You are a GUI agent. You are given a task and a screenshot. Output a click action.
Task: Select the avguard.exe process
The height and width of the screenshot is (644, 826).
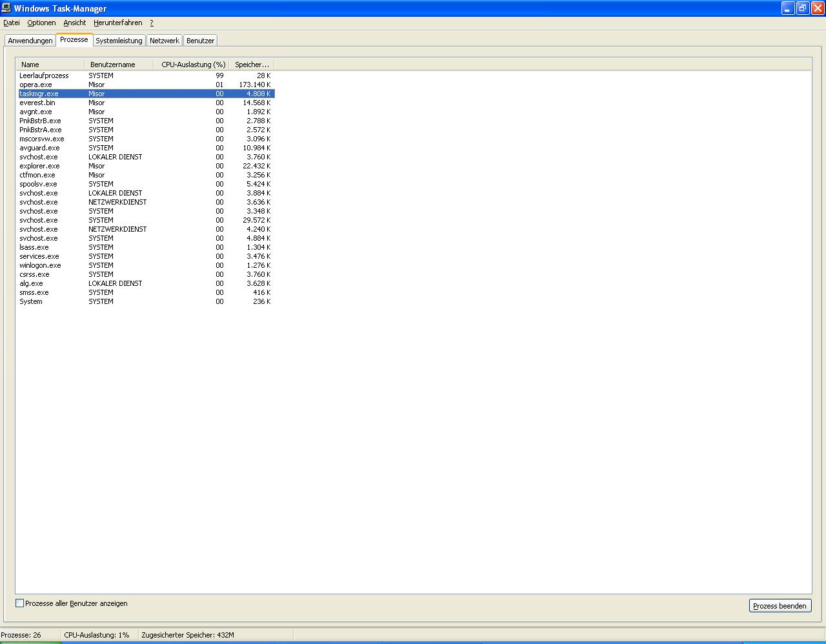146,148
